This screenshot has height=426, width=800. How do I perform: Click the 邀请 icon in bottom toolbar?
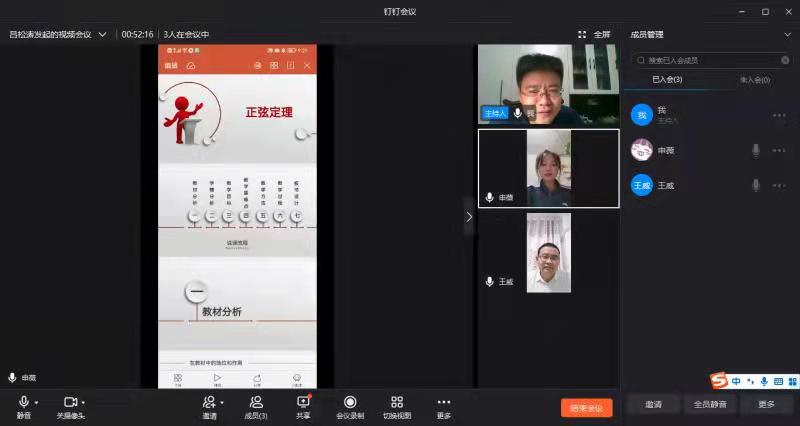point(208,402)
